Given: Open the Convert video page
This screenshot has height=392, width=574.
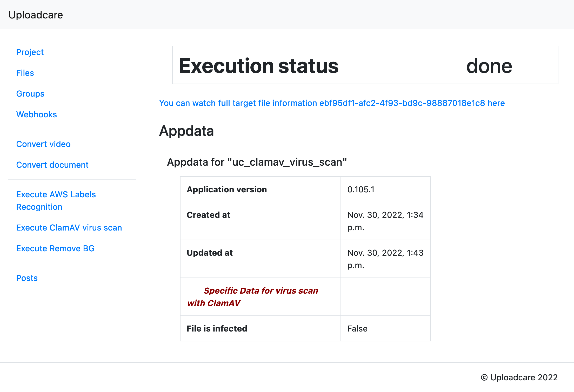Looking at the screenshot, I should coord(43,144).
